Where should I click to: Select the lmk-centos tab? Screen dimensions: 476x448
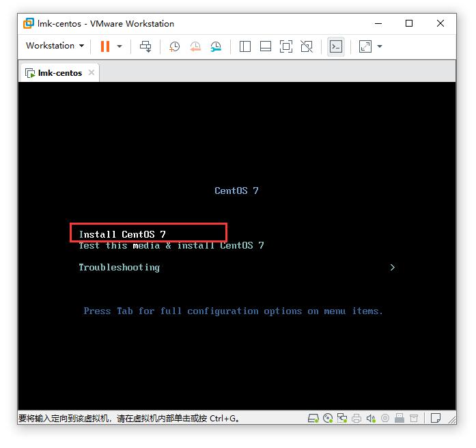coord(59,73)
